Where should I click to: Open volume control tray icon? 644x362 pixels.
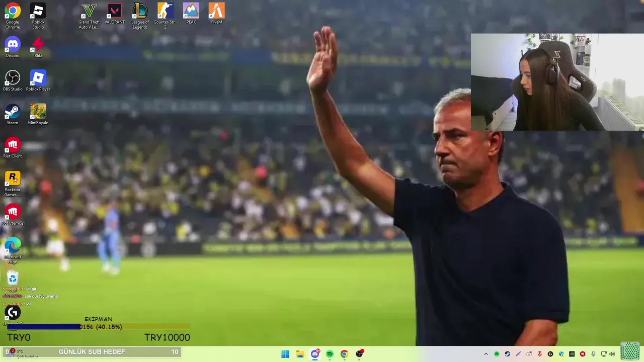point(612,354)
